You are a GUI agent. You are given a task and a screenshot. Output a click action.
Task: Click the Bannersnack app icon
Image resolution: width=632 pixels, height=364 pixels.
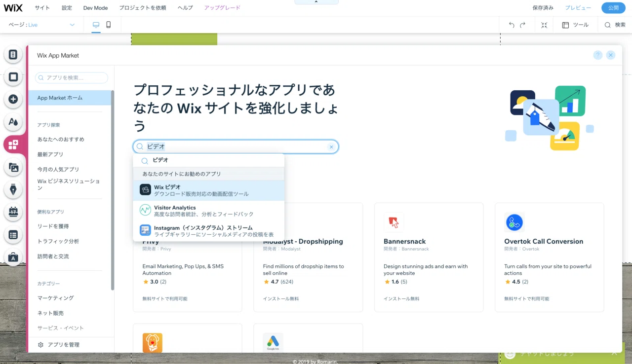(x=394, y=222)
